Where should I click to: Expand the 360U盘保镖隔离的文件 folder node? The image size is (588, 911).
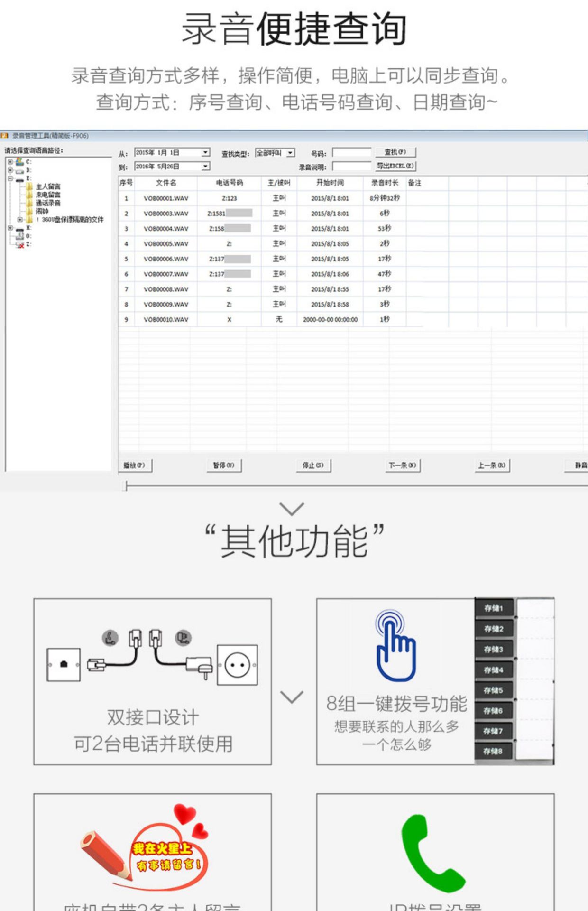[x=20, y=220]
